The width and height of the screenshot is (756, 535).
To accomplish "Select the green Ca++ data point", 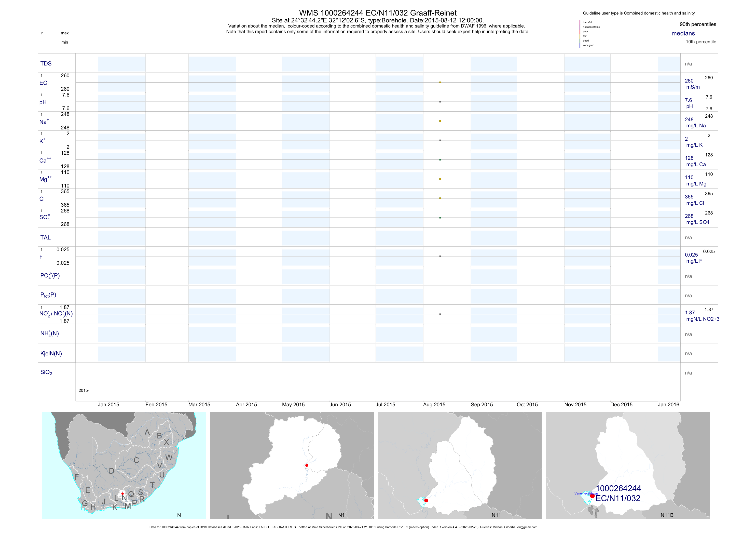I will point(440,160).
